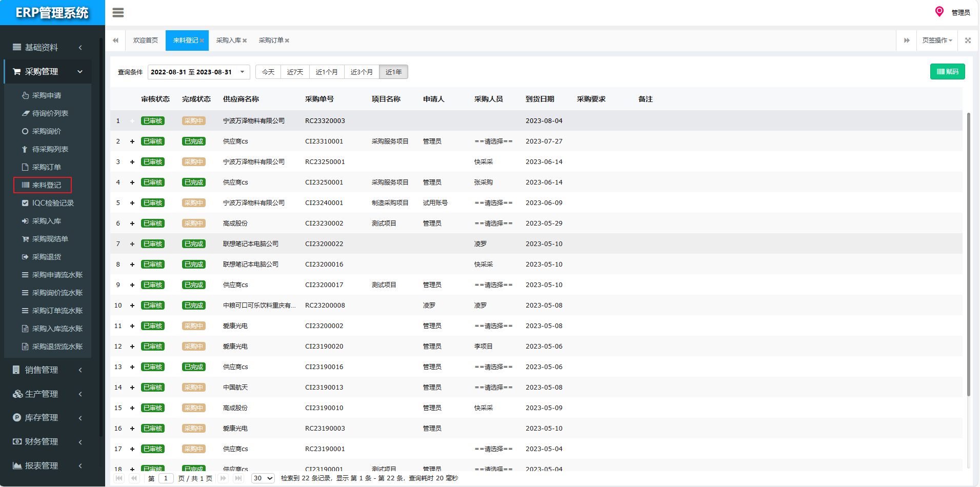The width and height of the screenshot is (980, 487).
Task: Select the 近7天 filter
Action: [x=295, y=72]
